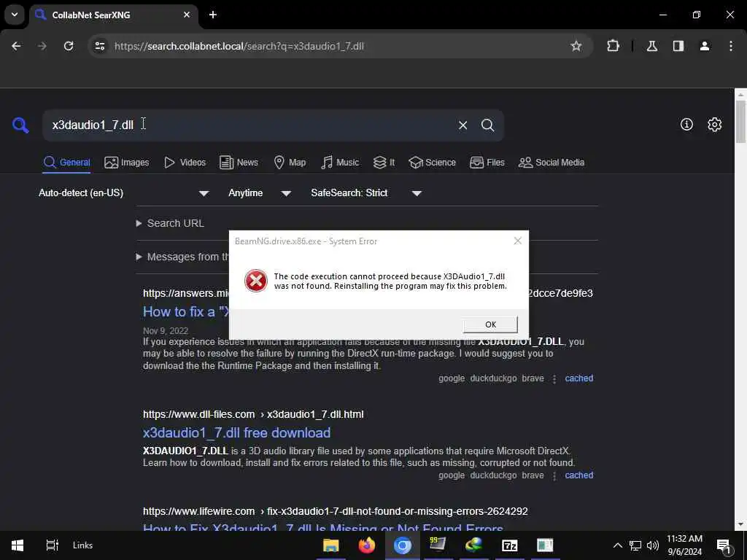This screenshot has height=560, width=747.
Task: Open the Anytime time range dropdown
Action: point(260,192)
